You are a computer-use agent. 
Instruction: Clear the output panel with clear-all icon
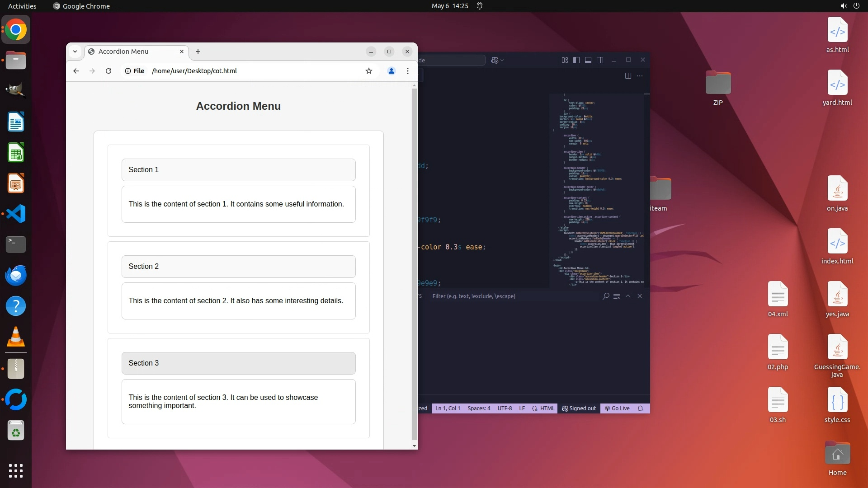point(617,296)
